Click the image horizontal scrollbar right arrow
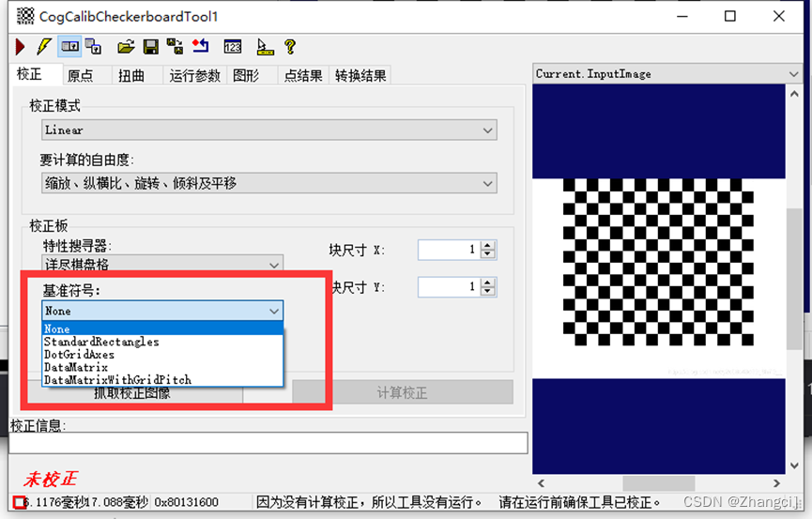 [x=776, y=483]
